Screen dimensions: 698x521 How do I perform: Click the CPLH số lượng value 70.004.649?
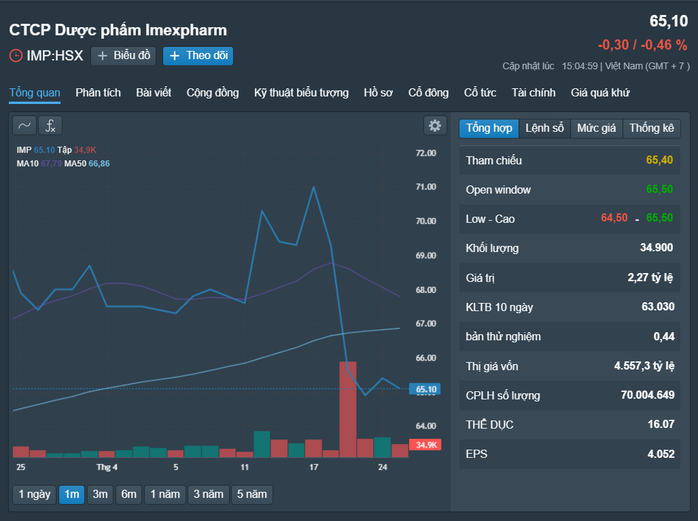(x=648, y=395)
